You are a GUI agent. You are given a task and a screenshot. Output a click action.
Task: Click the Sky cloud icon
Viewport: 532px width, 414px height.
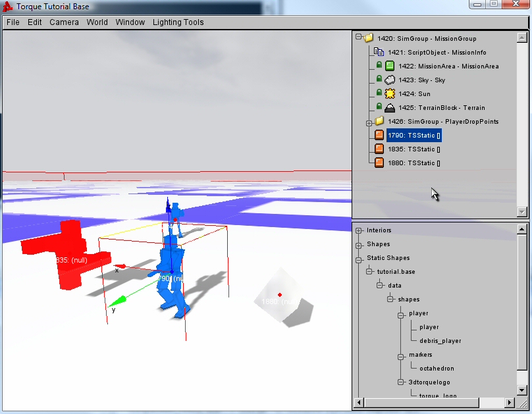(390, 80)
